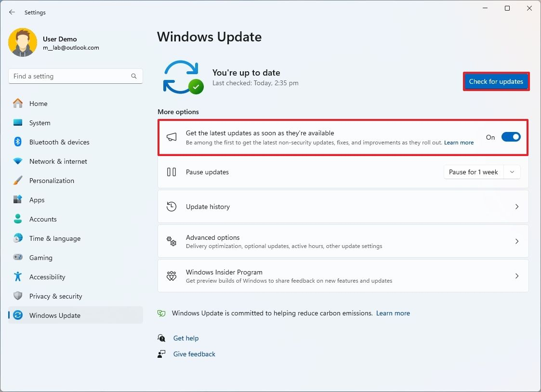Screen dimensions: 541x392
Task: Click the Wi-Fi icon beside Network & internet
Action: (18, 161)
